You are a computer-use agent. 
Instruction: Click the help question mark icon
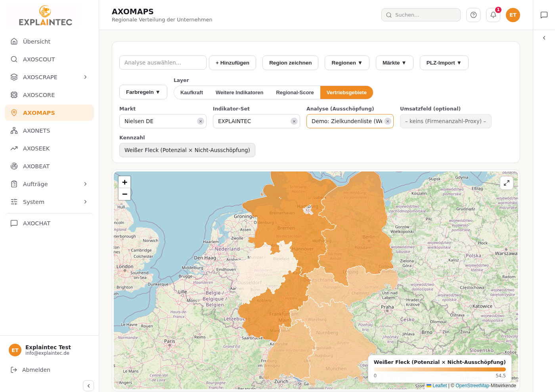[x=473, y=15]
